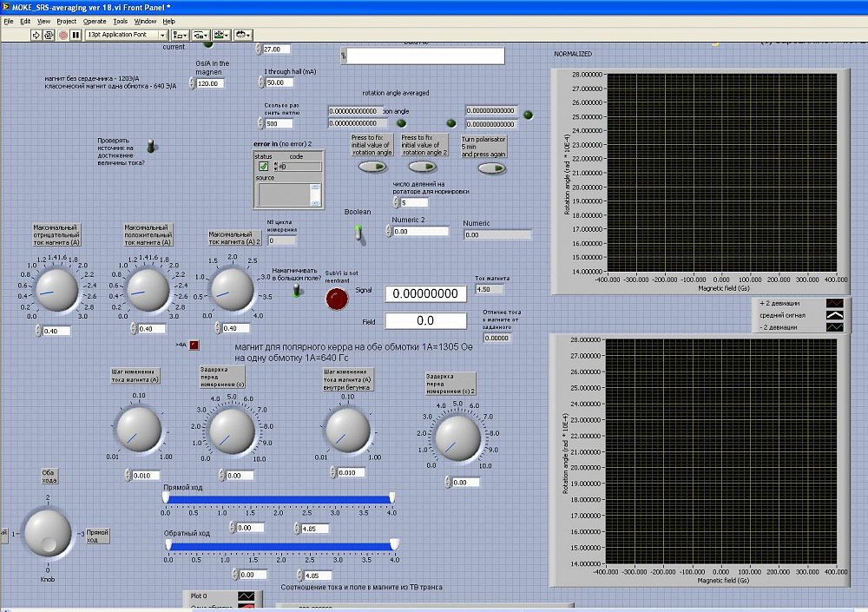Click the 'Прямой ход' horizontal slider track
Viewport: 868px width, 612px height.
(x=278, y=499)
